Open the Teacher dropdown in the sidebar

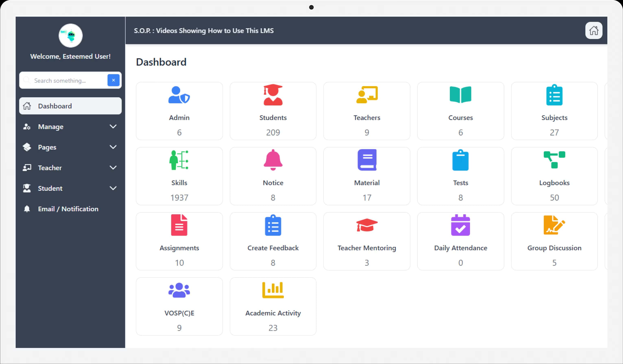70,168
